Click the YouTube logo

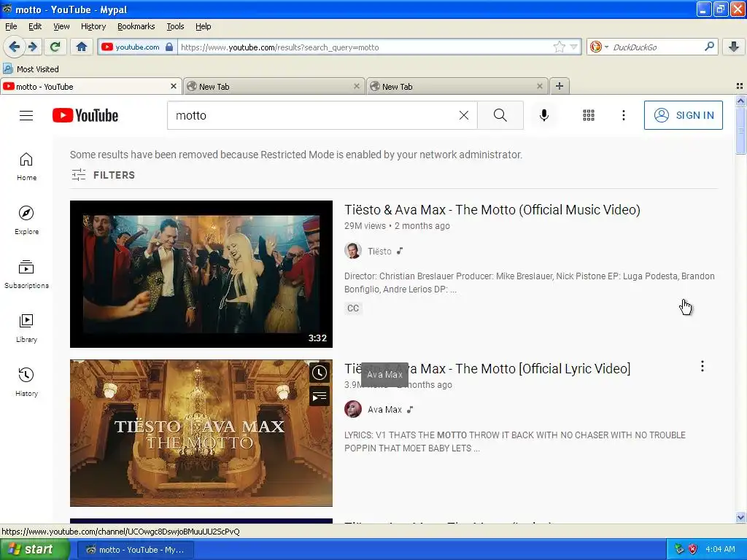85,115
